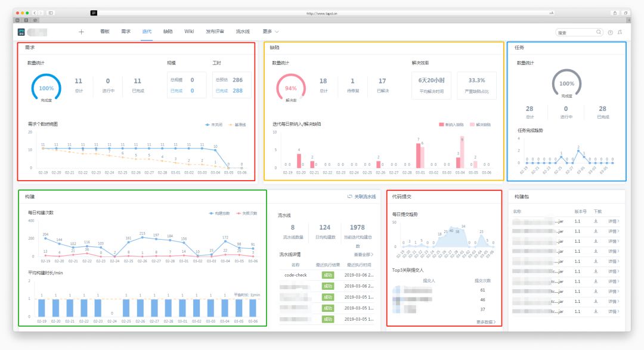The image size is (644, 350).
Task: Toggle 未关闭 legend in 需求 burndown chart
Action: coord(213,125)
